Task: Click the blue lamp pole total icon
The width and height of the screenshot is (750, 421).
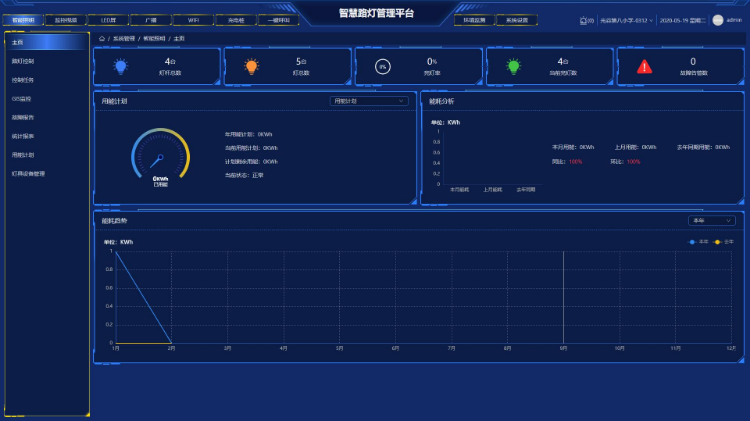Action: (x=121, y=66)
